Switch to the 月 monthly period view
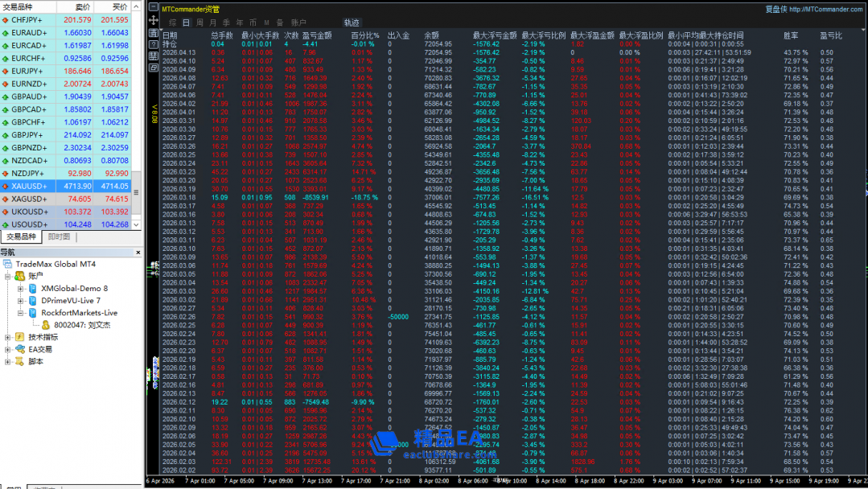 coord(212,23)
